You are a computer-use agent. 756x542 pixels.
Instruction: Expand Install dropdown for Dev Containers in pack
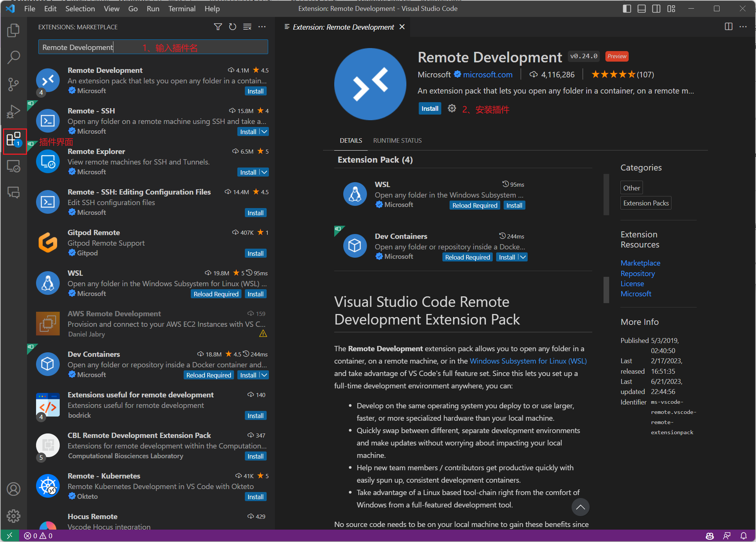[x=523, y=257]
